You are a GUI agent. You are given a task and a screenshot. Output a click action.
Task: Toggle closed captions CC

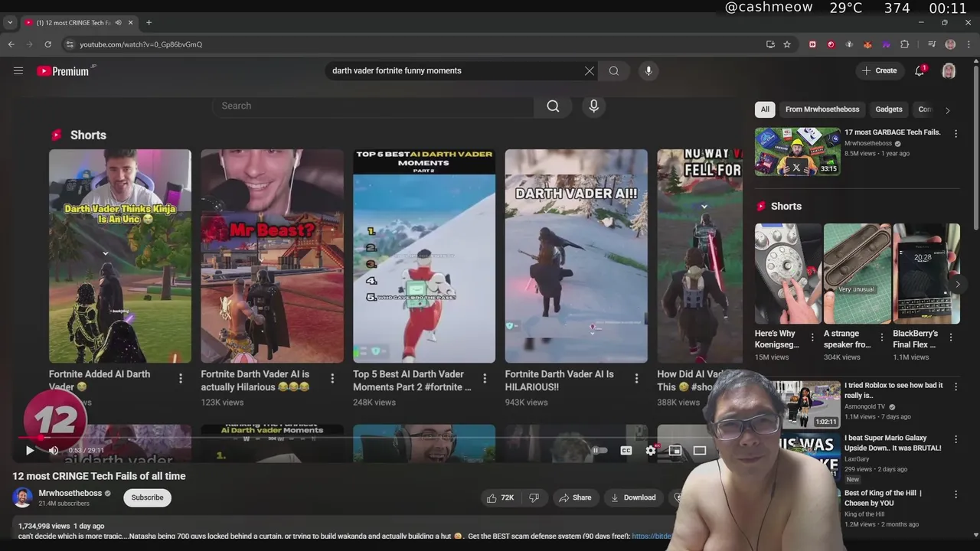tap(626, 451)
